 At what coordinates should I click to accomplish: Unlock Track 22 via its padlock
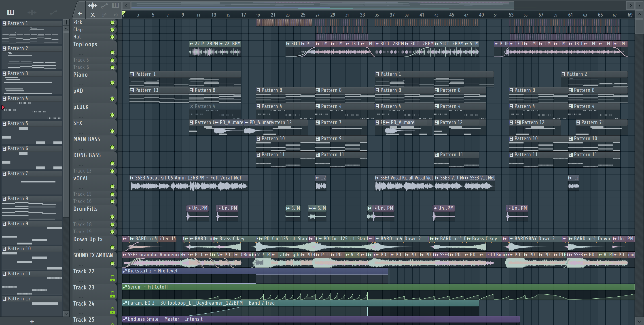pyautogui.click(x=112, y=278)
